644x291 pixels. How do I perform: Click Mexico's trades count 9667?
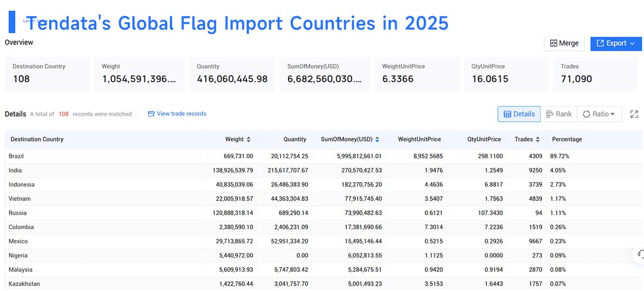point(535,241)
